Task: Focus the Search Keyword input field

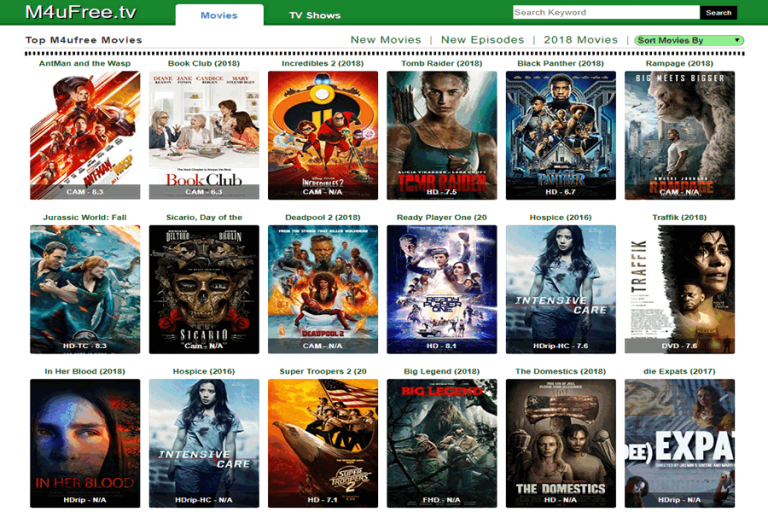Action: [606, 12]
